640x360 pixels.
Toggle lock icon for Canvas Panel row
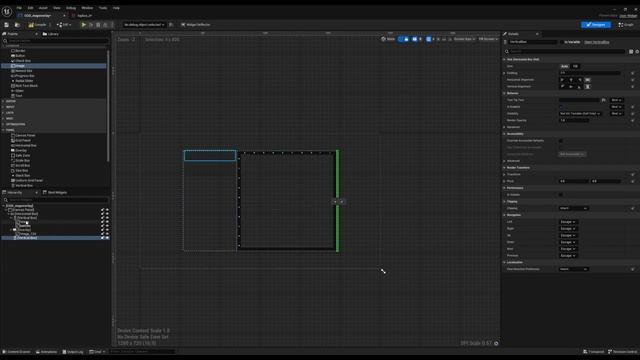coord(103,210)
